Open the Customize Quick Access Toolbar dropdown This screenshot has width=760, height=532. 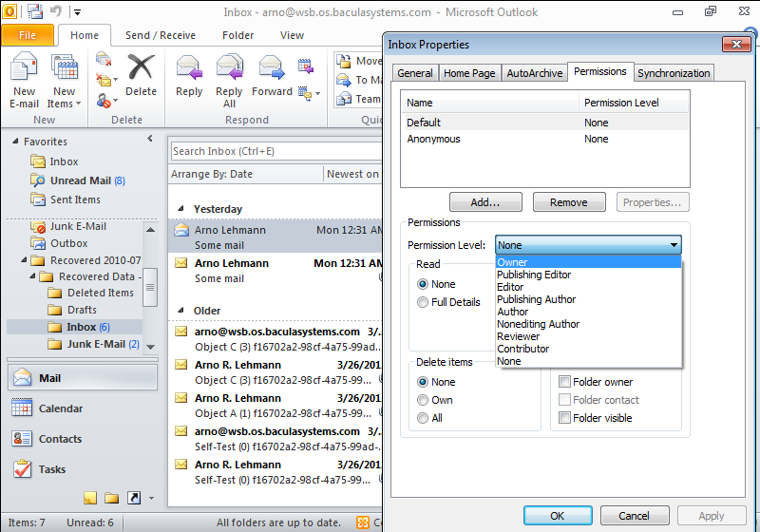click(x=78, y=11)
